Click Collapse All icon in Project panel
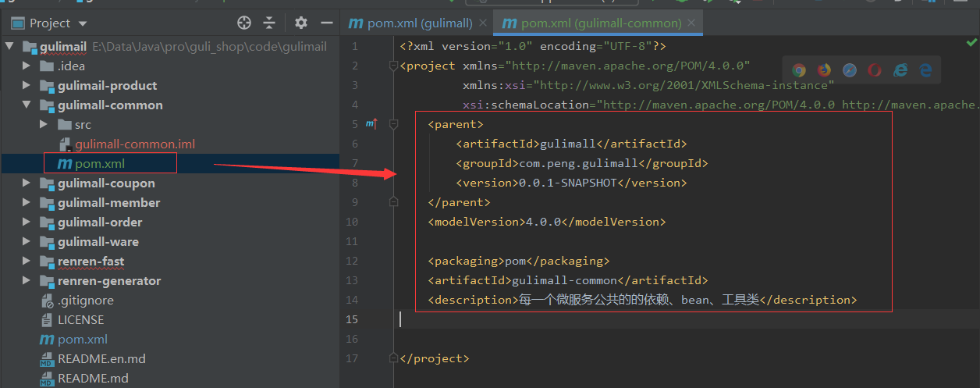Screen dimensions: 980x388 pos(269,23)
